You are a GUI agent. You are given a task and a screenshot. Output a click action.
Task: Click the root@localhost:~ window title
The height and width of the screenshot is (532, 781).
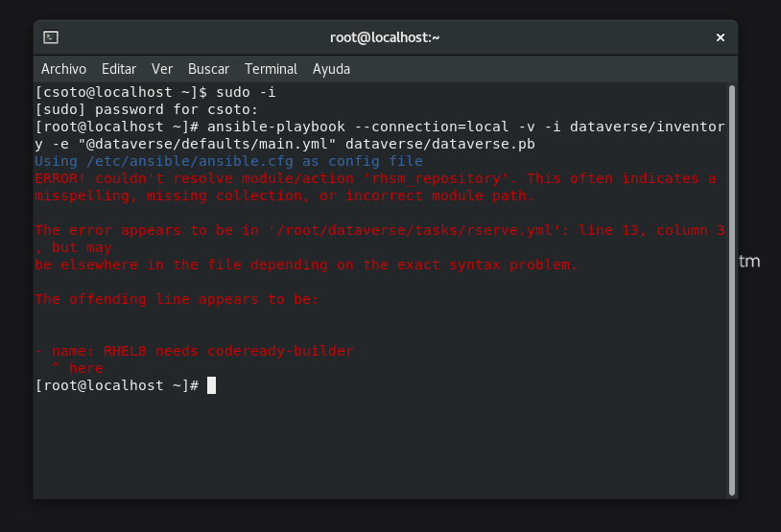[385, 37]
